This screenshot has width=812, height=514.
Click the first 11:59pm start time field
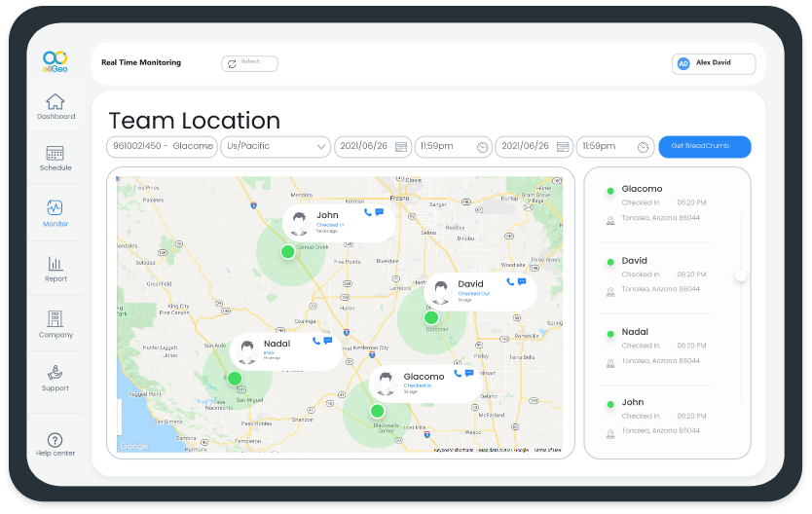453,146
